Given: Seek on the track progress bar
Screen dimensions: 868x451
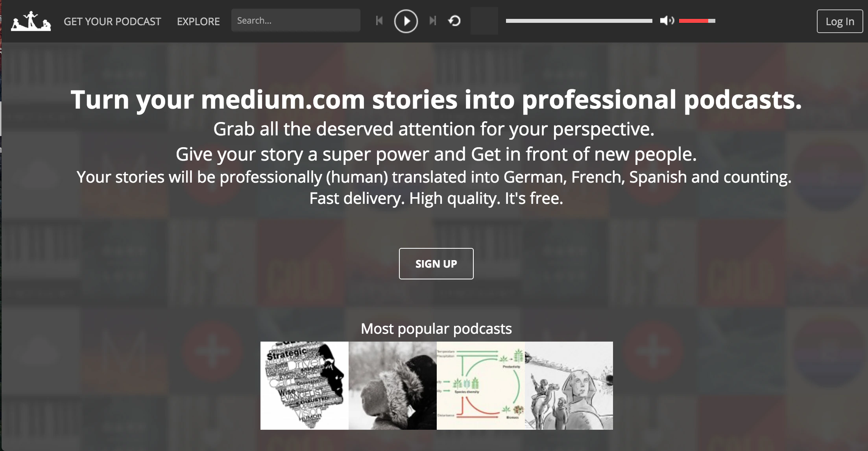Looking at the screenshot, I should [x=579, y=21].
